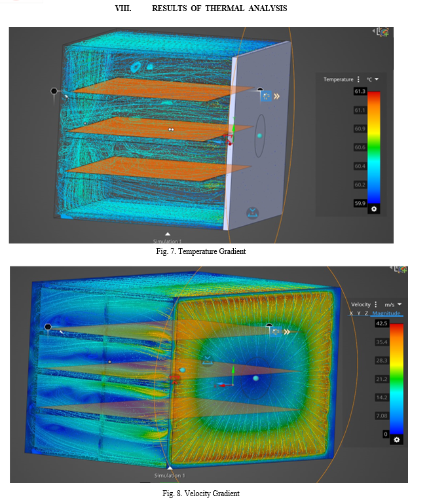Click the 61.1 label on Temperature legend

(x=360, y=110)
